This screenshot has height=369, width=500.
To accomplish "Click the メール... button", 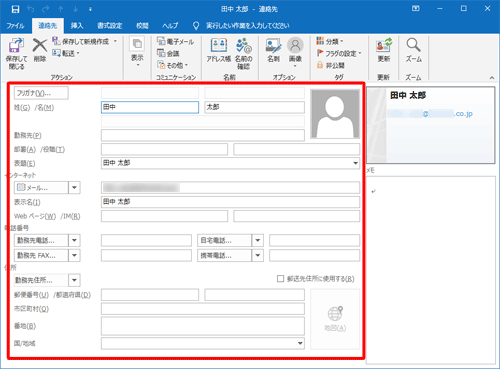I will click(41, 188).
